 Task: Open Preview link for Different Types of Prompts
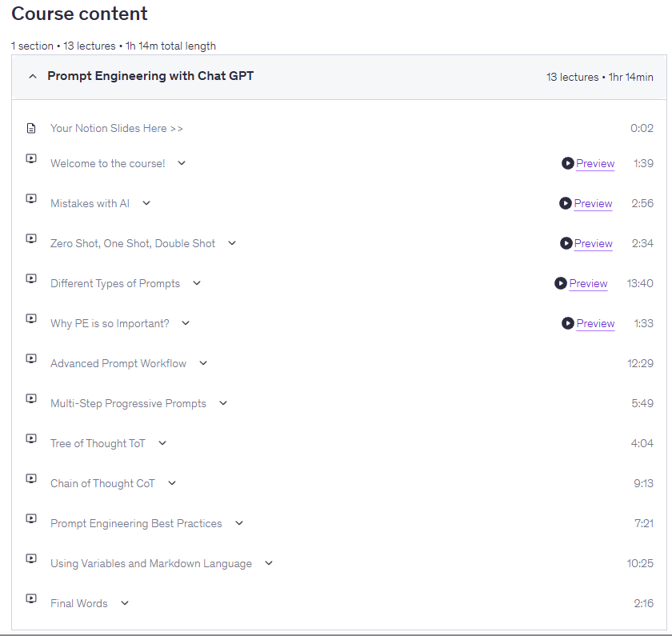point(589,284)
